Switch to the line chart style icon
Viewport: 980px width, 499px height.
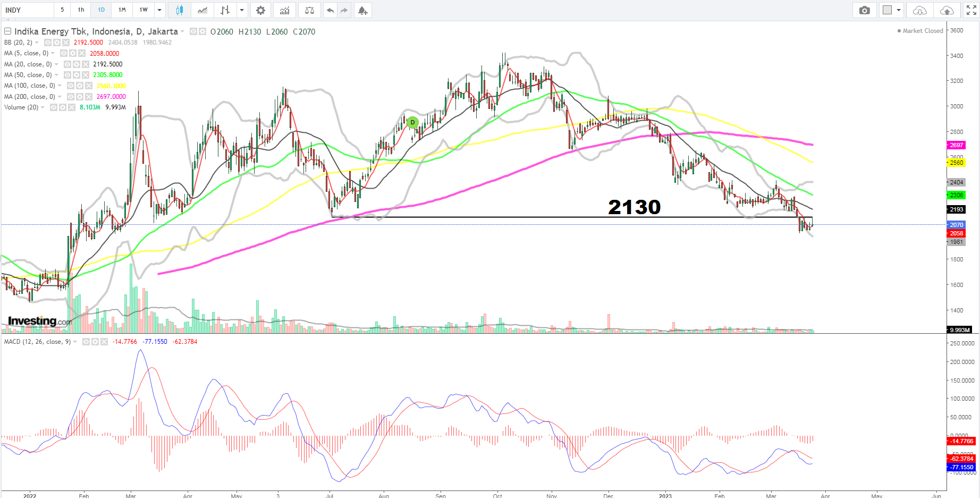point(202,10)
